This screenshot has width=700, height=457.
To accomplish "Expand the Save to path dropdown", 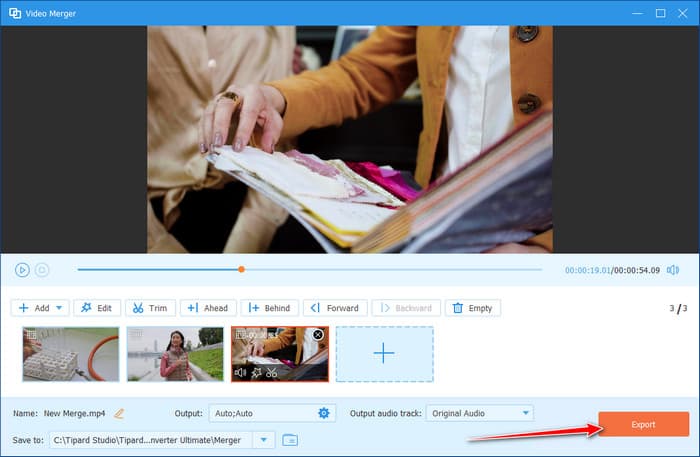I will [x=264, y=439].
